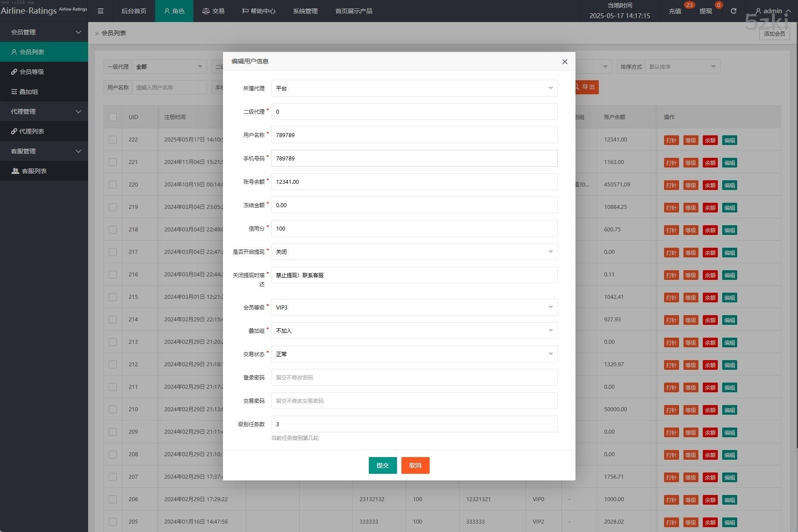Tick the select-all checkbox in table header
This screenshot has width=798, height=532.
(113, 117)
